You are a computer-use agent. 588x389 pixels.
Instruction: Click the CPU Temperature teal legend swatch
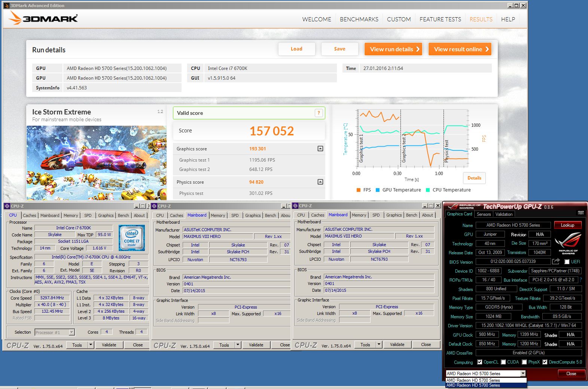428,190
